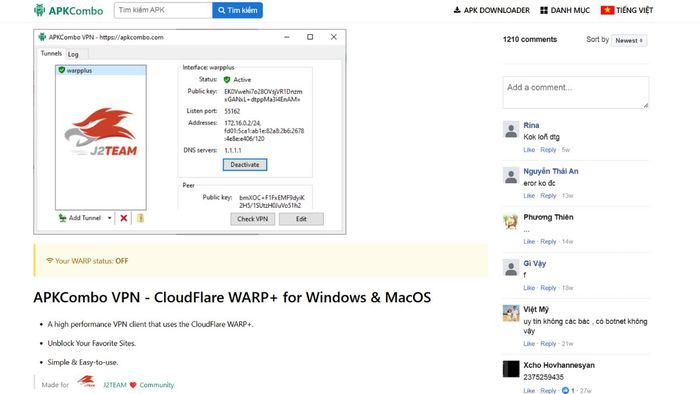Like Nguyễn Thái An's comment
This screenshot has height=394, width=700.
[529, 196]
